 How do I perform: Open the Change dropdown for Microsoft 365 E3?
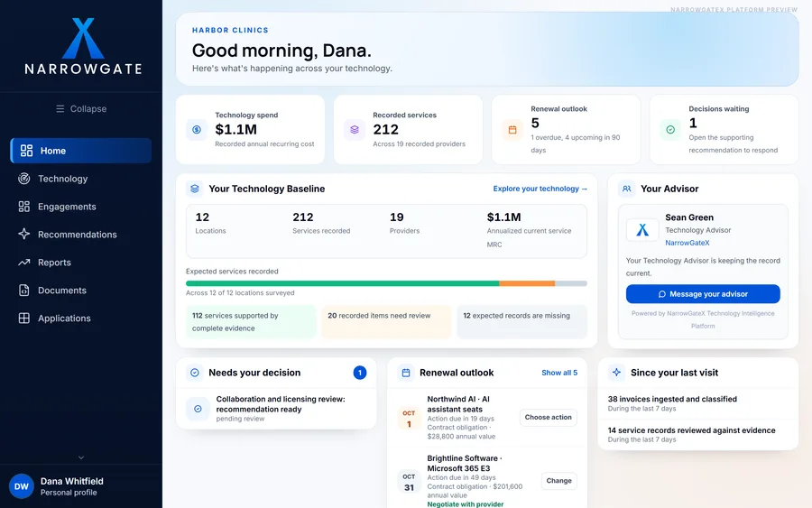558,481
